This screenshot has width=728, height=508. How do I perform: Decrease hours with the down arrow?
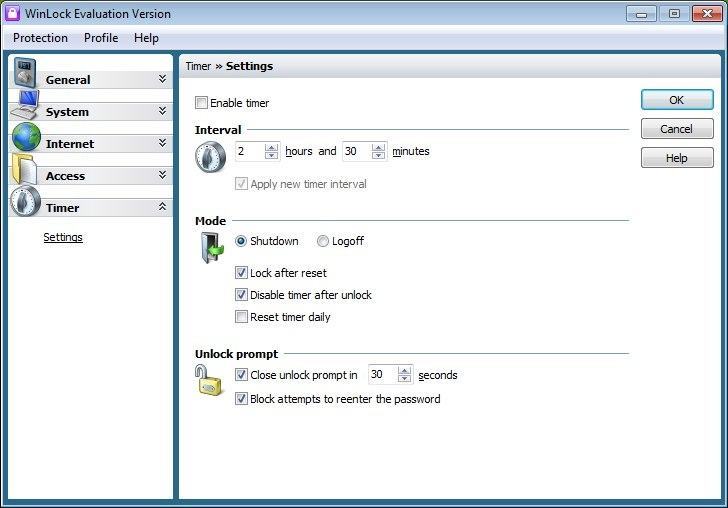[x=271, y=155]
